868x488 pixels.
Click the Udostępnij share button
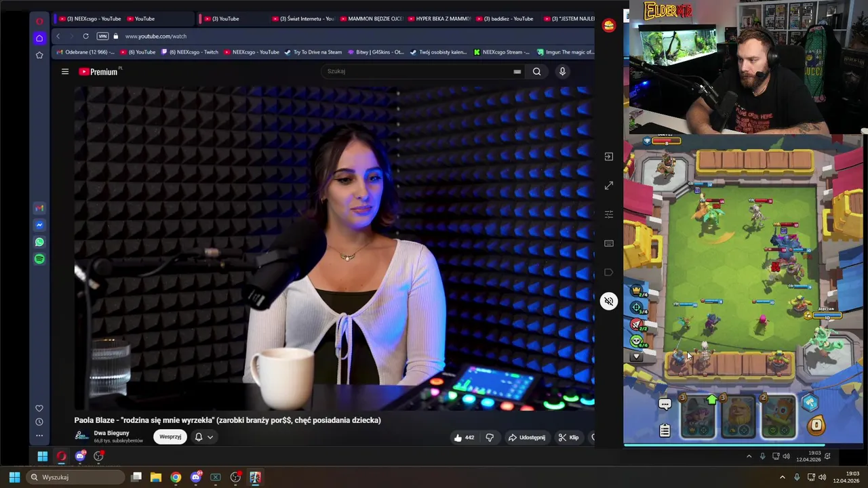coord(527,437)
